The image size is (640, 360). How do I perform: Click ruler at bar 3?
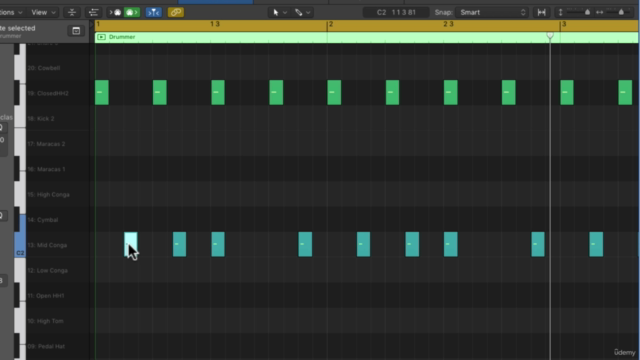coord(564,24)
